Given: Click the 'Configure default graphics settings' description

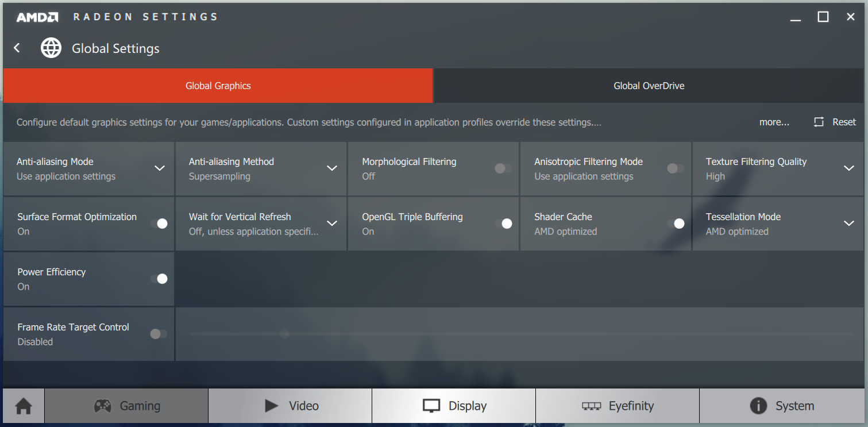Looking at the screenshot, I should [x=309, y=122].
